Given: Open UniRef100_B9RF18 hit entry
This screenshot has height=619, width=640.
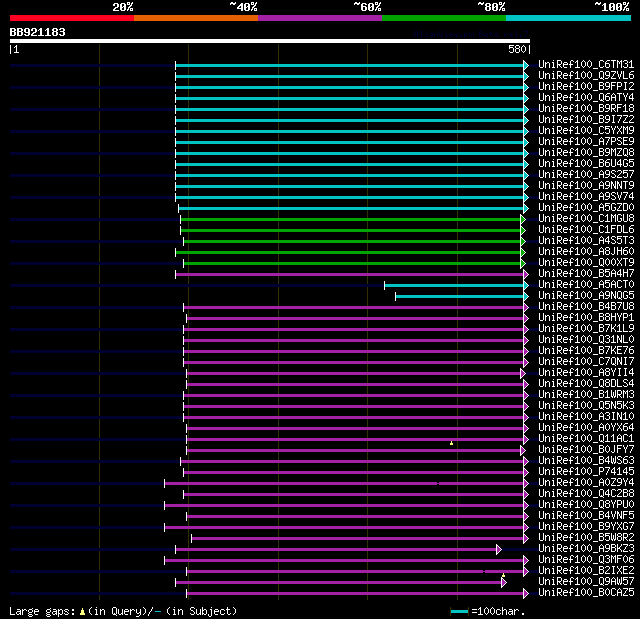Looking at the screenshot, I should (x=586, y=109).
